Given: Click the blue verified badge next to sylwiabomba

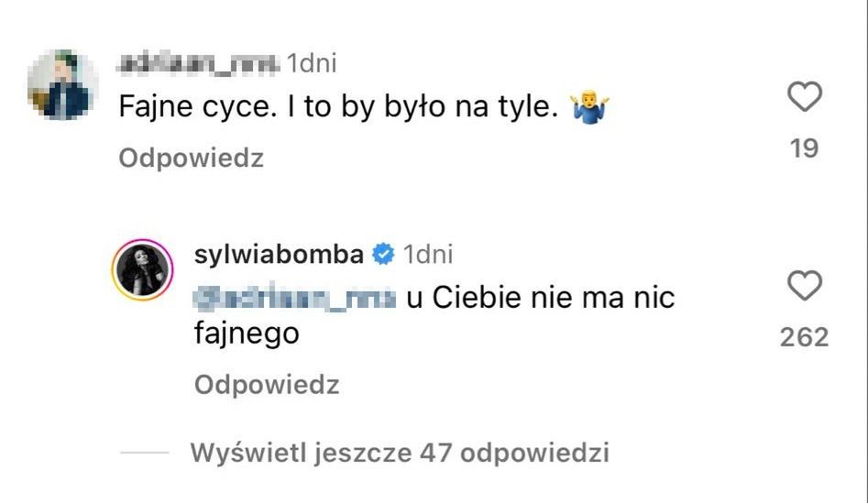Looking at the screenshot, I should coord(385,254).
